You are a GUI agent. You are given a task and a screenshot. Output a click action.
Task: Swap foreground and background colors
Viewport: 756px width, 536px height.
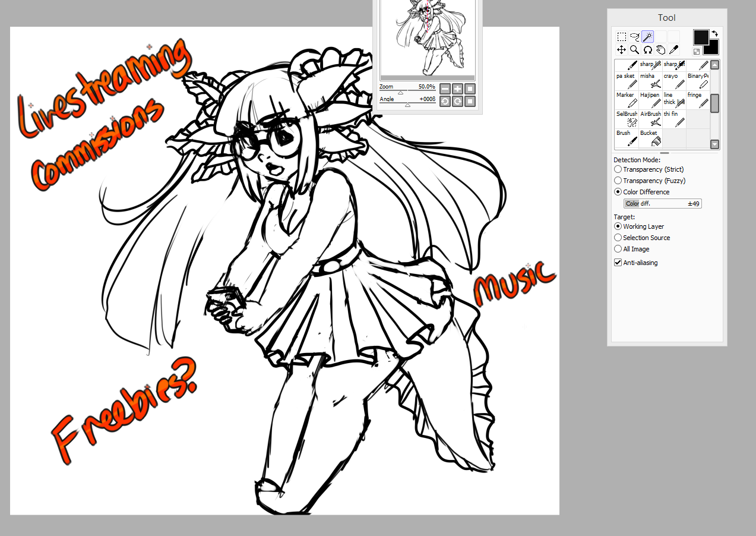coord(714,34)
